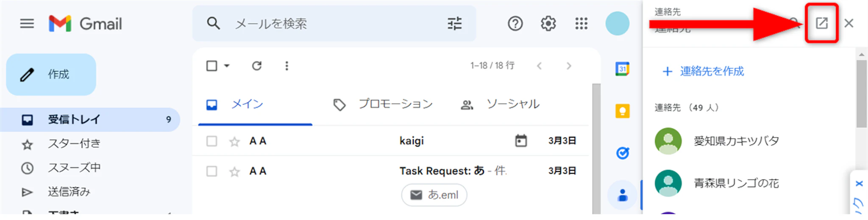The image size is (868, 220).
Task: Open the more actions three-dot menu
Action: tap(287, 66)
